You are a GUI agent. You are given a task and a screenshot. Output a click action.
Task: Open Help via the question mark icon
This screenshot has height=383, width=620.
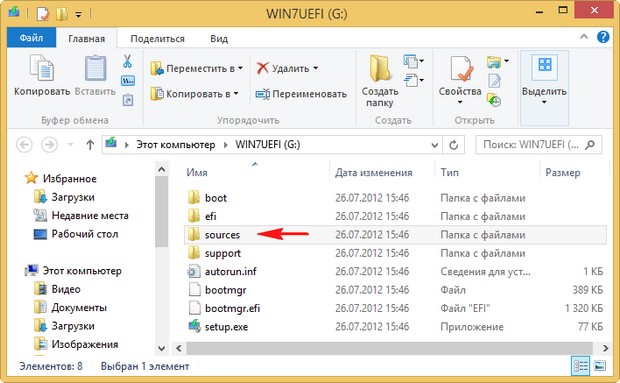pyautogui.click(x=603, y=37)
